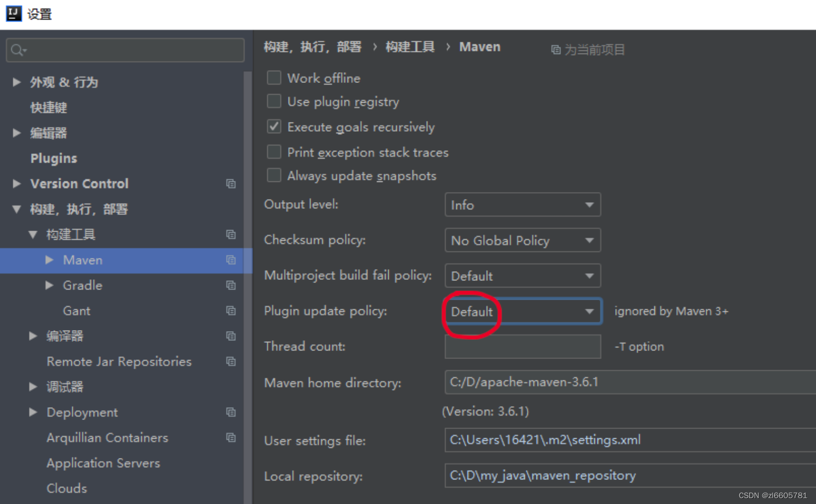
Task: Click the Local repository path field
Action: 630,476
